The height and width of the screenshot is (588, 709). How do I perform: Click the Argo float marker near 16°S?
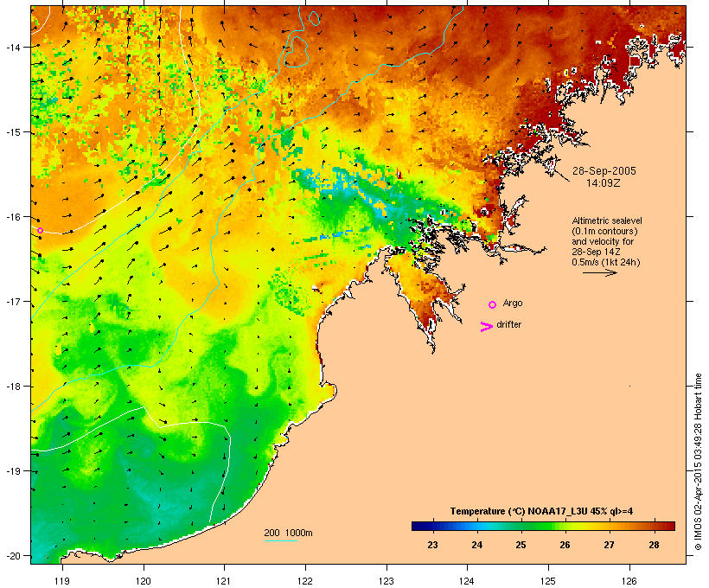40,230
